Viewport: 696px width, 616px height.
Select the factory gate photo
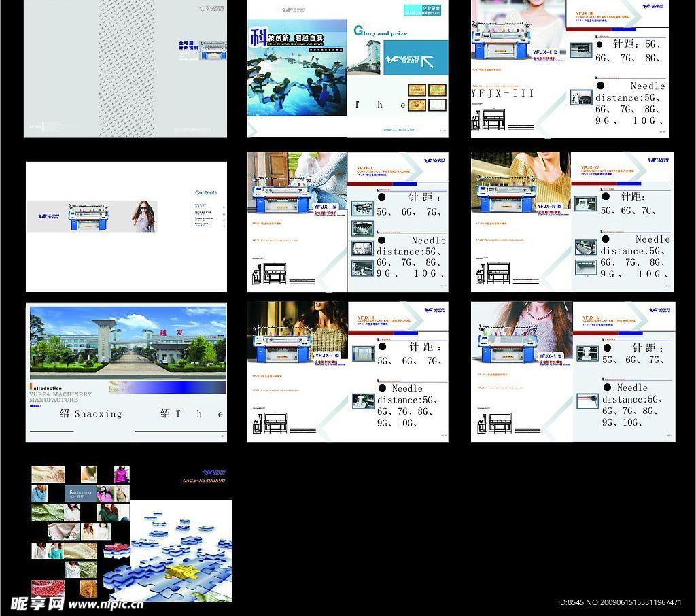tap(127, 339)
